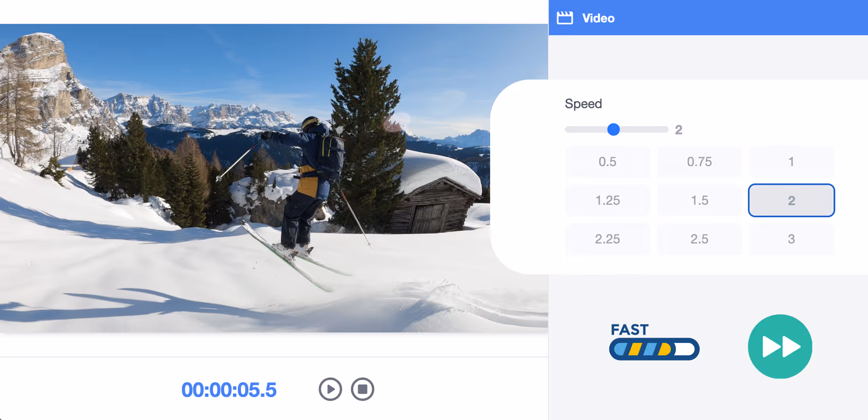Image resolution: width=868 pixels, height=420 pixels.
Task: Click the green fast-forward circle icon
Action: (780, 346)
